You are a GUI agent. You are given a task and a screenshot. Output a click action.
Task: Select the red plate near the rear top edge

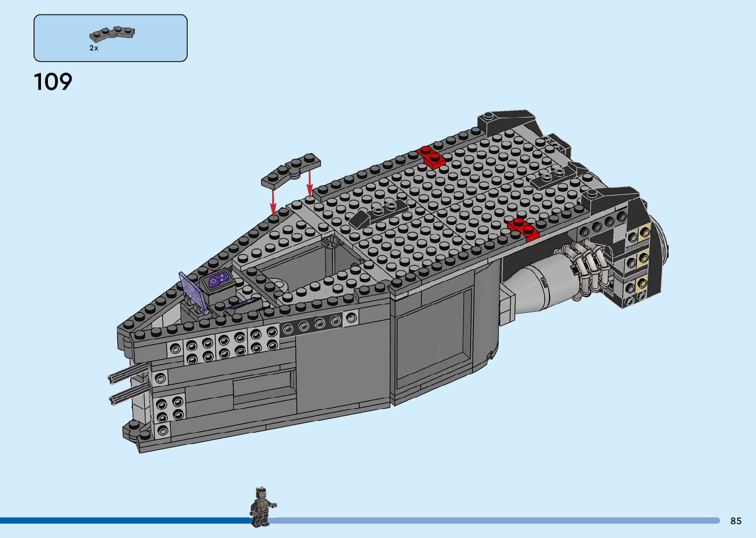tap(431, 156)
